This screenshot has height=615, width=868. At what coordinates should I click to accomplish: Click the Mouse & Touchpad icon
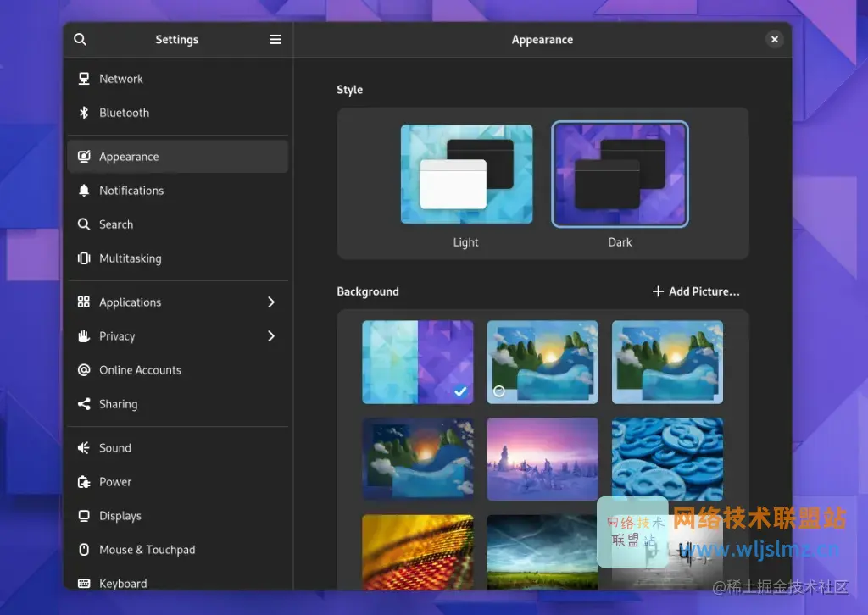(x=84, y=549)
